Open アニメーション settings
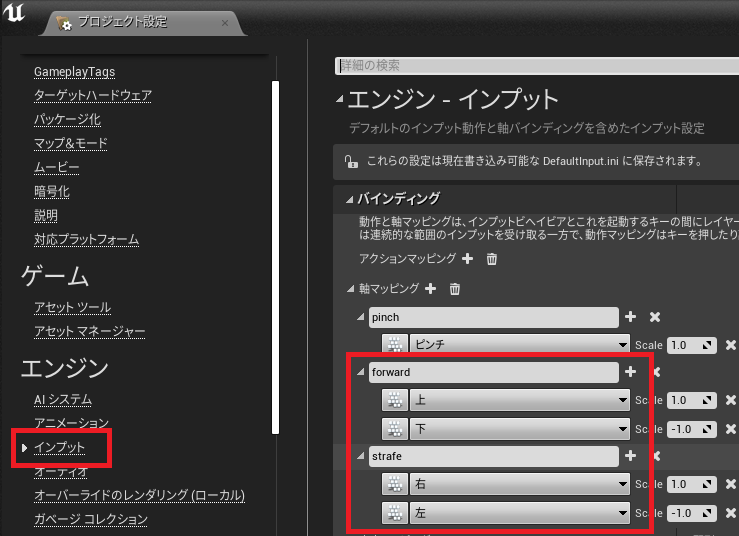Image resolution: width=739 pixels, height=536 pixels. point(71,423)
